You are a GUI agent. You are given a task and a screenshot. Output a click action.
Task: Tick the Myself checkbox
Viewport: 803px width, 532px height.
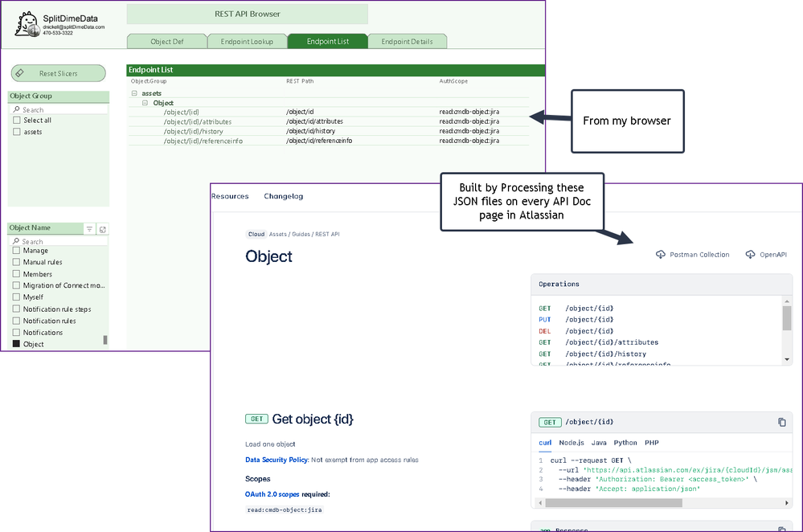coord(16,297)
